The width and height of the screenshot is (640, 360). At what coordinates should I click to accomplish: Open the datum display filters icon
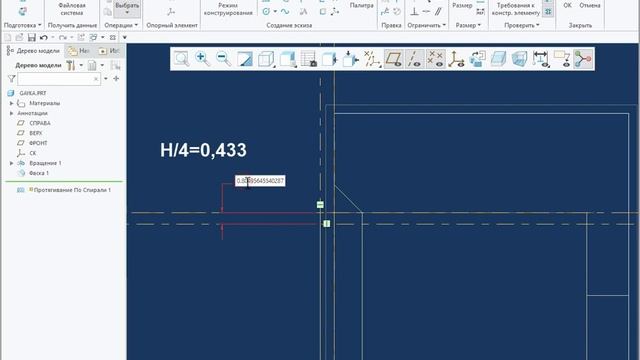(x=372, y=59)
